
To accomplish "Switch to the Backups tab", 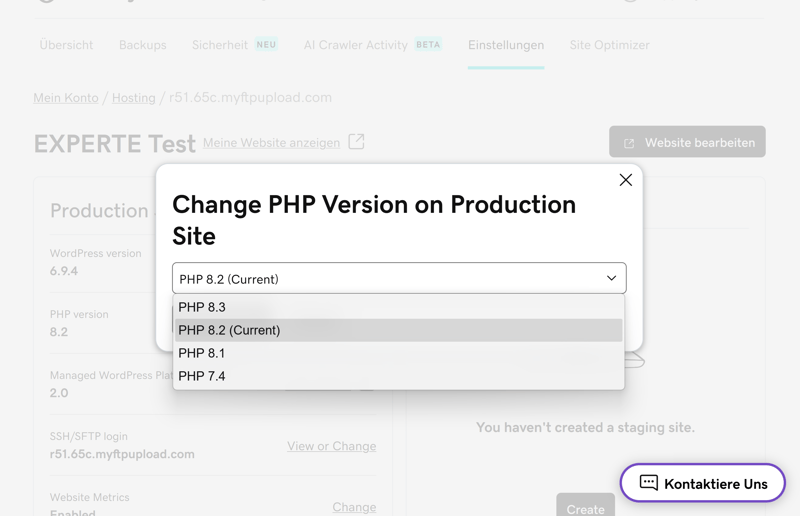I will [142, 45].
